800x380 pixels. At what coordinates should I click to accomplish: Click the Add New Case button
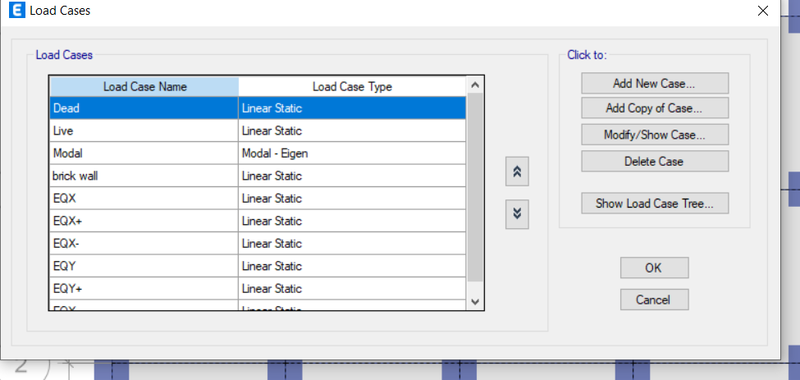click(x=655, y=83)
